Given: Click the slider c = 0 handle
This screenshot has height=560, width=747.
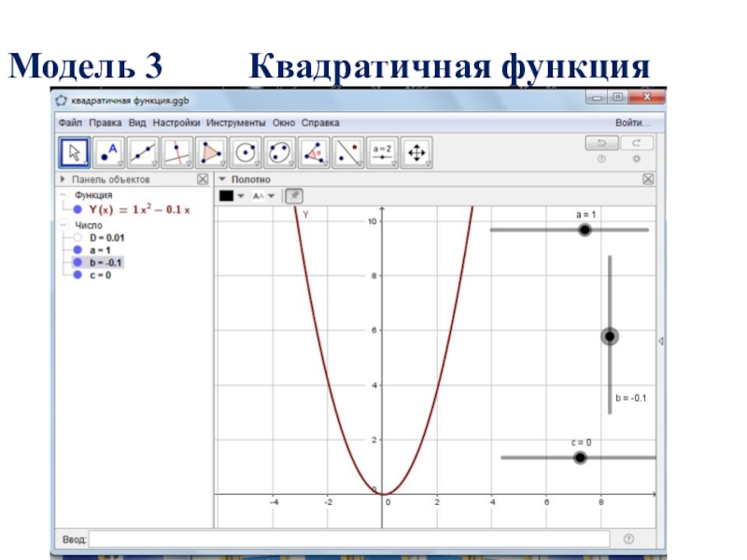Looking at the screenshot, I should tap(580, 457).
